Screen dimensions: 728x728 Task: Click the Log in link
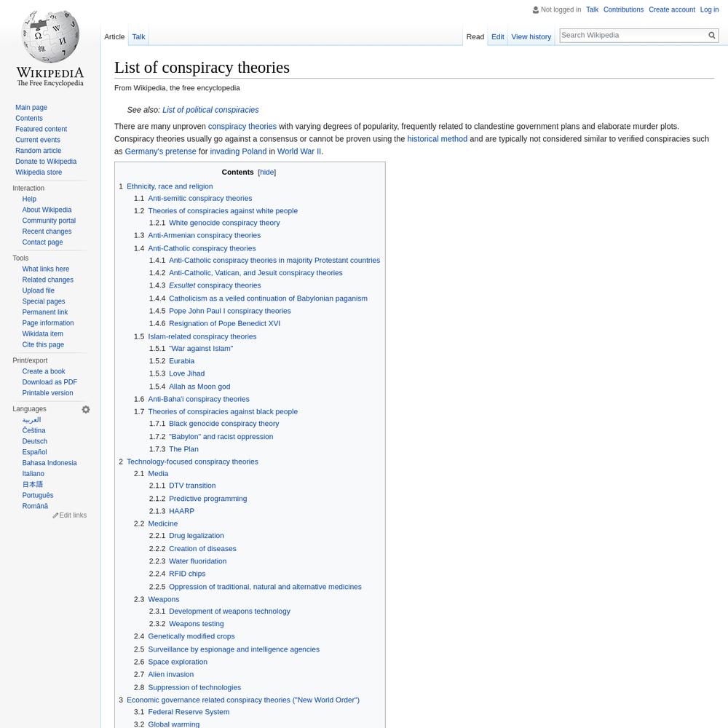click(x=709, y=9)
